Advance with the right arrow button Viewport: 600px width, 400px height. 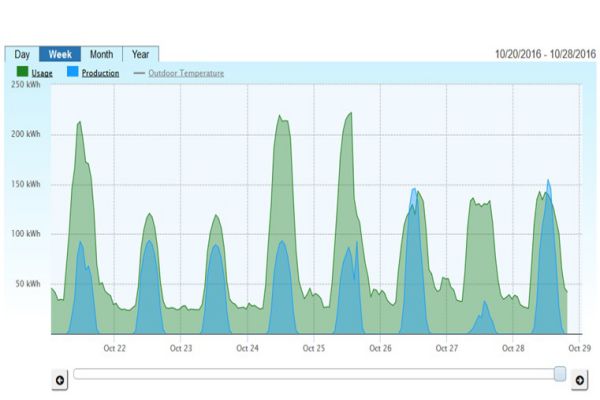point(579,380)
